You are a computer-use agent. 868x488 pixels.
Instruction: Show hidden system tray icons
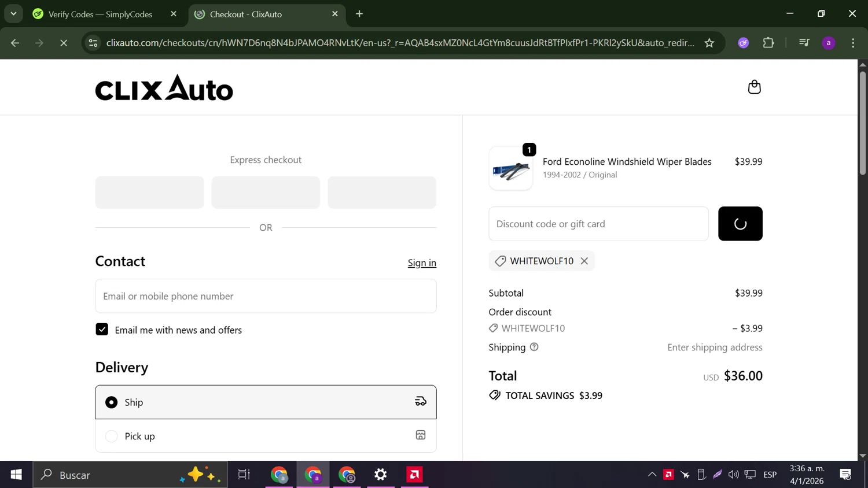pos(652,475)
